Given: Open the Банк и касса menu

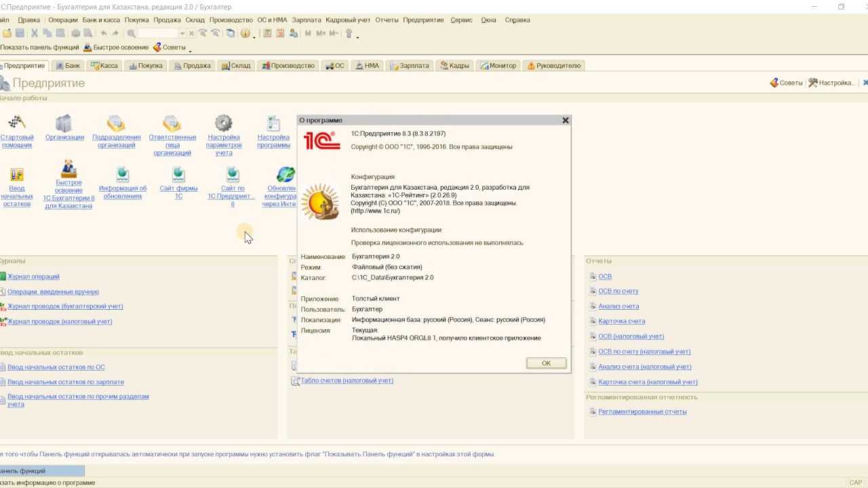Looking at the screenshot, I should pyautogui.click(x=101, y=20).
